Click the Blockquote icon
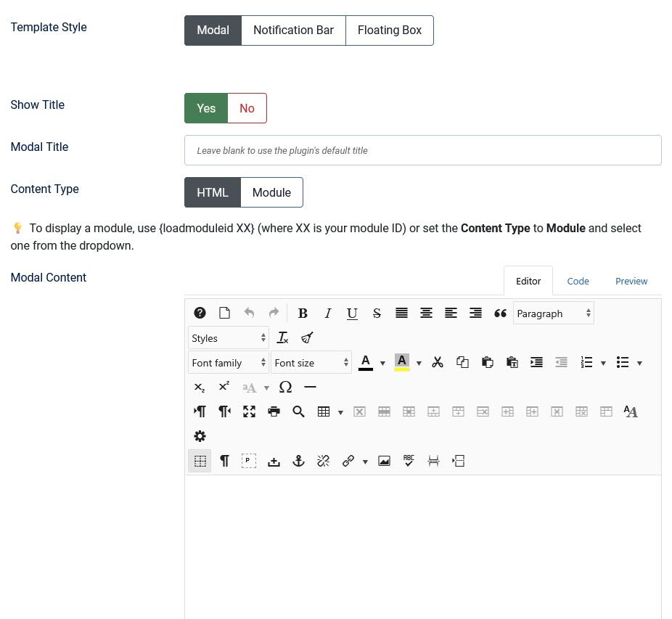 click(x=500, y=313)
